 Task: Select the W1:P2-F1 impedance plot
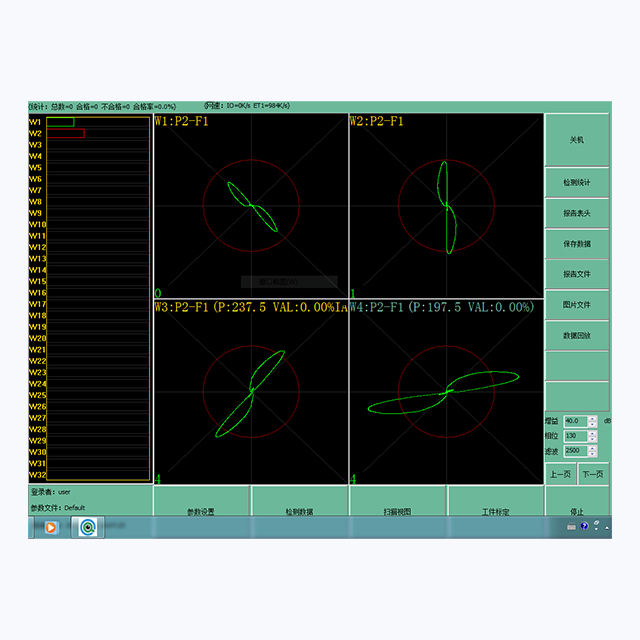point(251,206)
